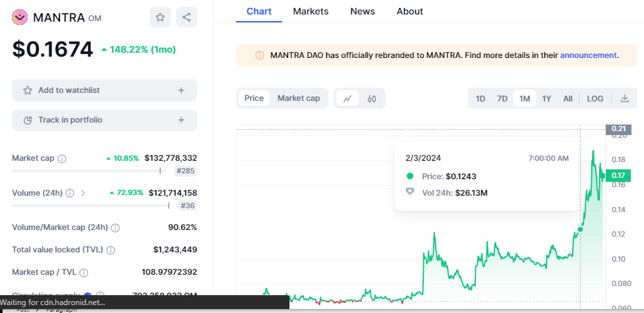Click the Track in portfolio plus sign
Image resolution: width=644 pixels, height=313 pixels.
181,120
